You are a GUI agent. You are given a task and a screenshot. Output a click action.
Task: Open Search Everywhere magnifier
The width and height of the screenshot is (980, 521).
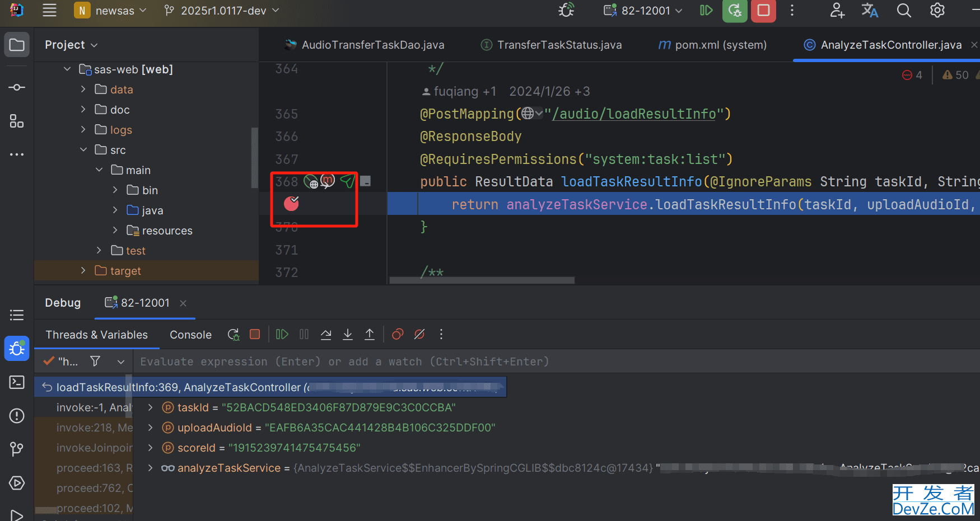(x=904, y=11)
